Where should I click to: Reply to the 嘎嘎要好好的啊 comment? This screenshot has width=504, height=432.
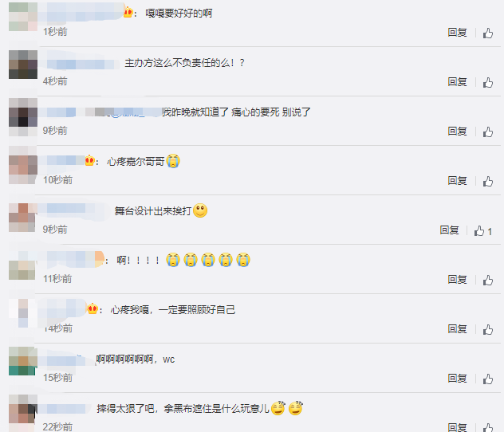[x=458, y=33]
